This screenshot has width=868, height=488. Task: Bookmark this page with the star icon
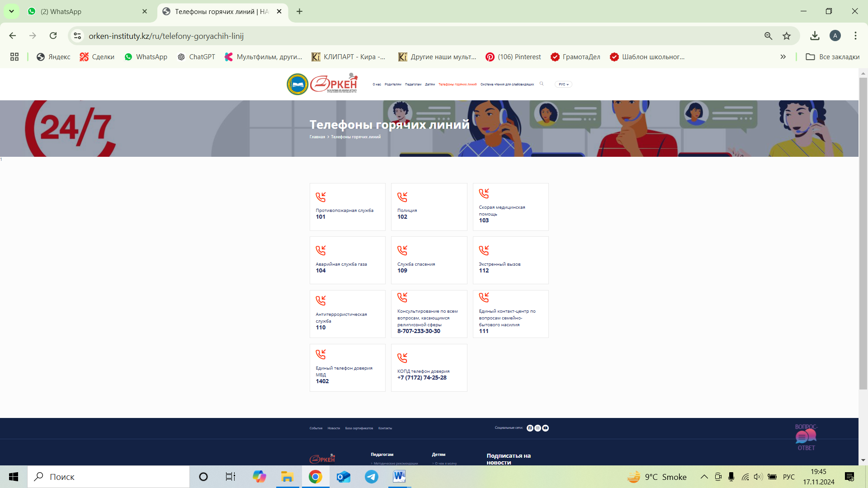[x=787, y=36]
